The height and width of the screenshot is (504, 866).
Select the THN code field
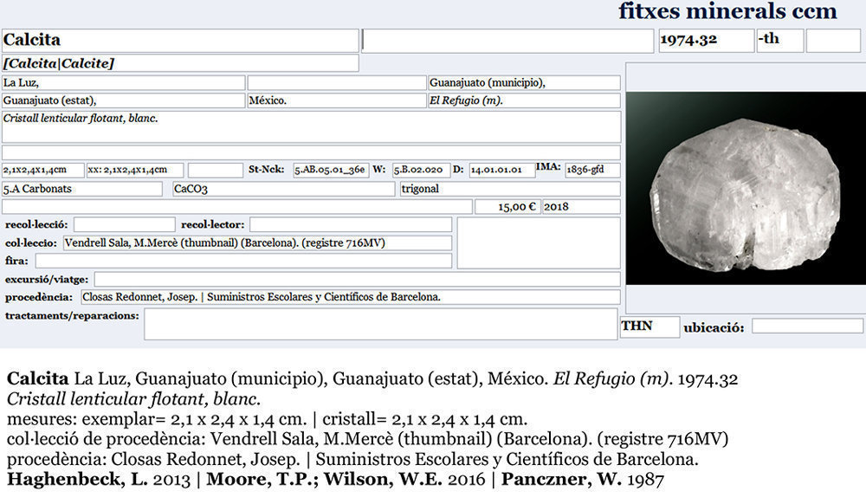click(x=649, y=326)
